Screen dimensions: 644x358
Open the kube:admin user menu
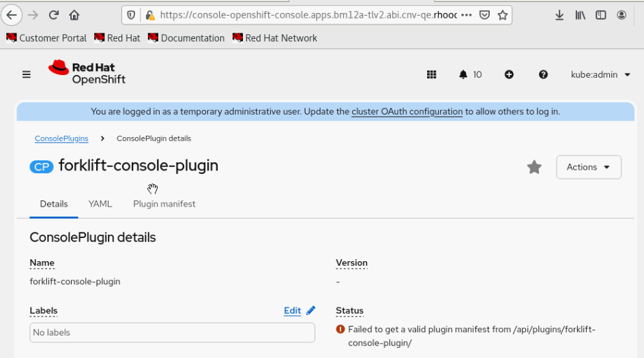600,74
